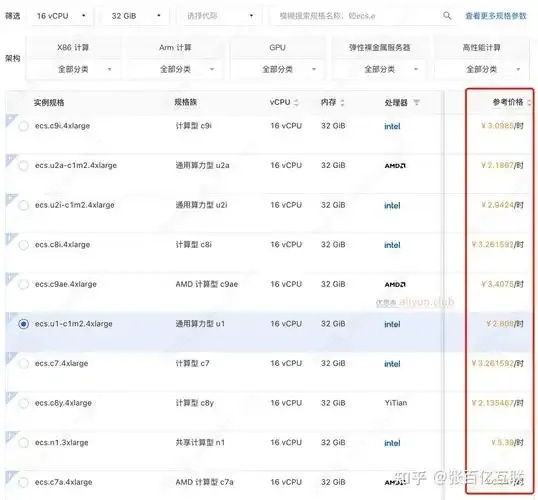Click the ¥3.4075/时 price for c9ae
Image resolution: width=538 pixels, height=500 pixels.
[502, 284]
